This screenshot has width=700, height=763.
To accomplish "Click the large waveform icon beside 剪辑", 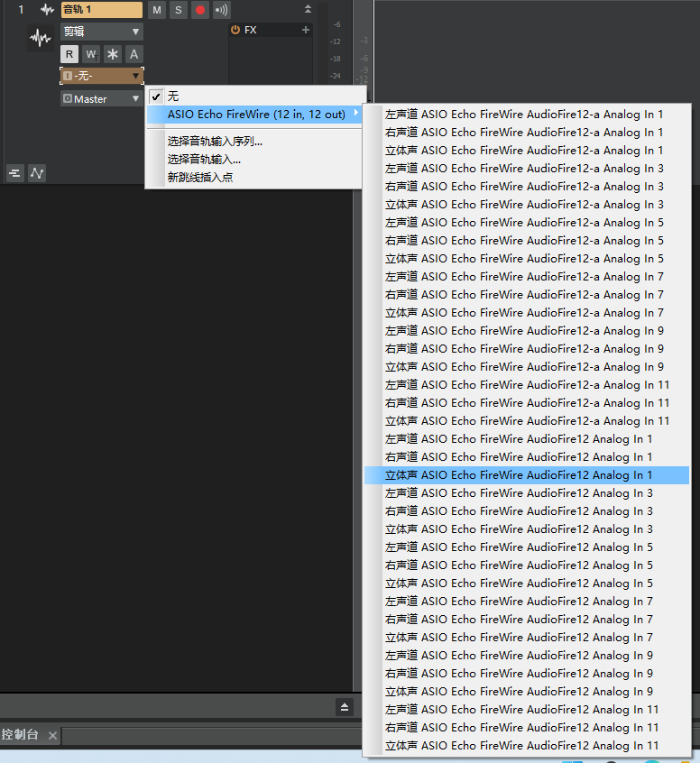I will pos(41,38).
